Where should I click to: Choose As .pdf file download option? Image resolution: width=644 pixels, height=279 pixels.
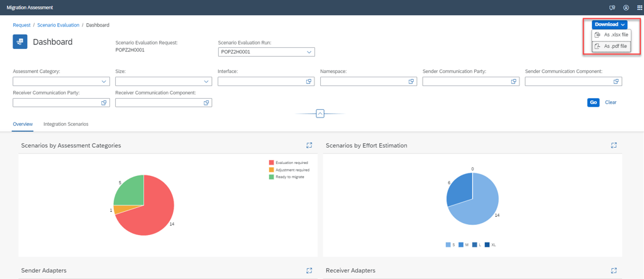pos(611,46)
